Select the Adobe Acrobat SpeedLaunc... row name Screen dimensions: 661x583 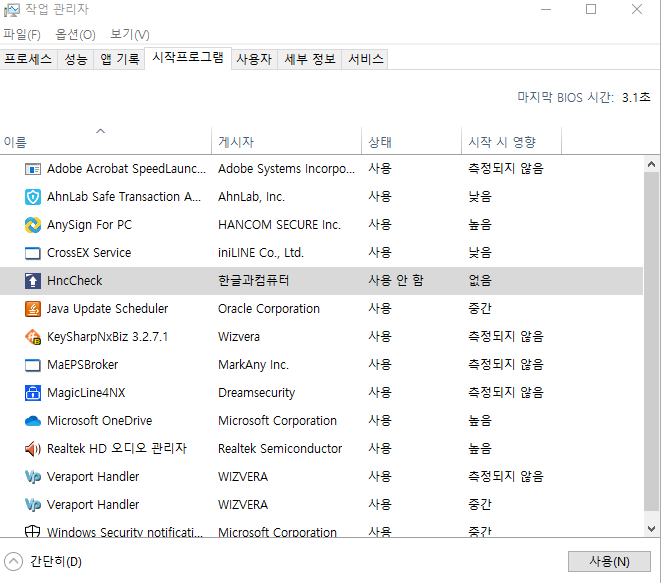point(126,169)
